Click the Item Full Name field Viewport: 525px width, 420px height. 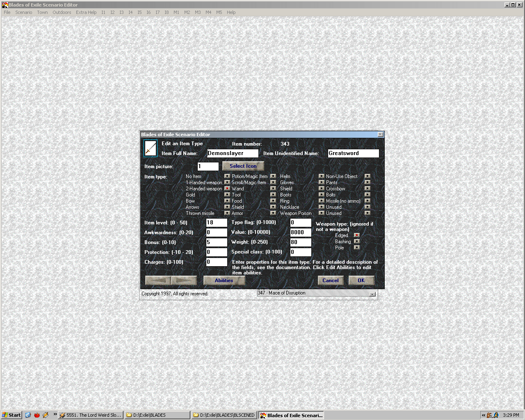pos(233,153)
